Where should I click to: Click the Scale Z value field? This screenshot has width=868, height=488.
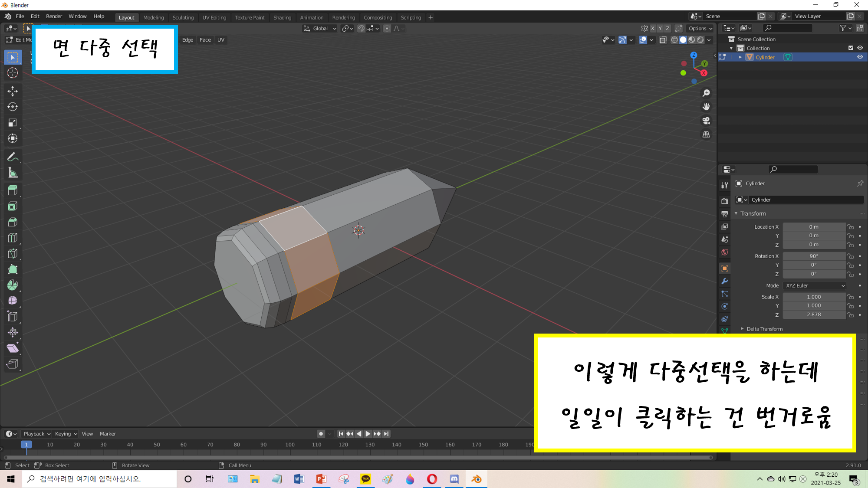[x=813, y=314]
